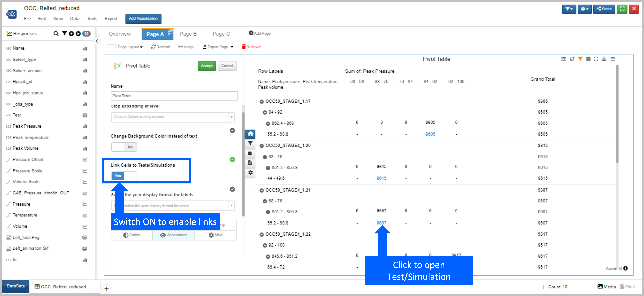Click Add Visualization button
644x296 pixels.
[x=143, y=19]
